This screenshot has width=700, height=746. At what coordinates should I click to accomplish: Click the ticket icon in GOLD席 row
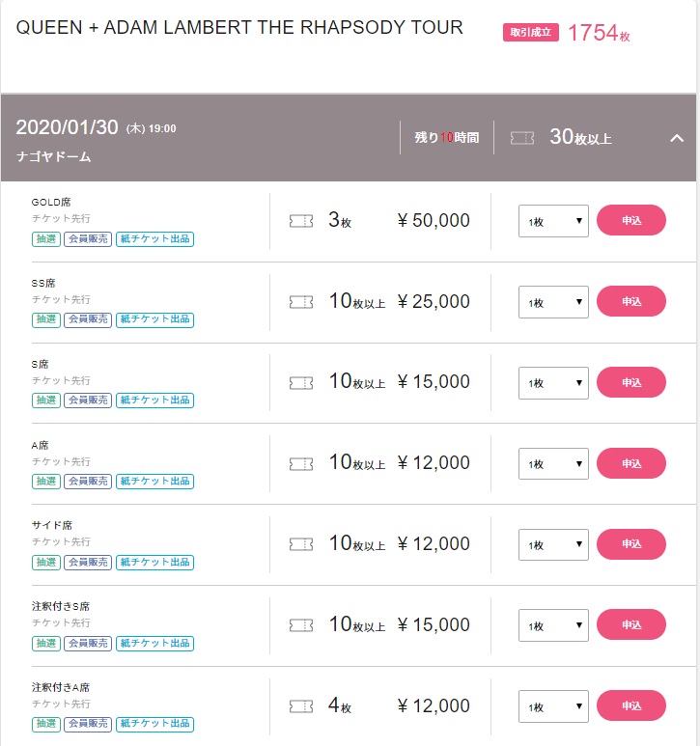pos(301,221)
